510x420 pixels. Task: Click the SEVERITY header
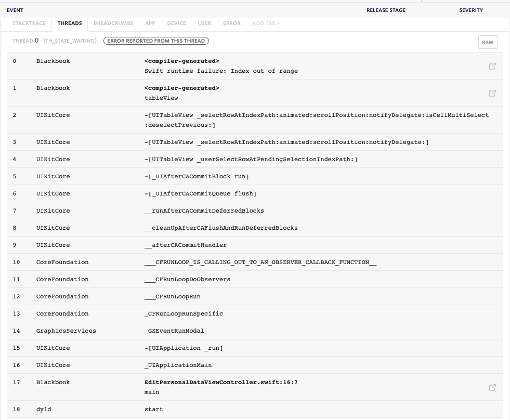click(471, 10)
